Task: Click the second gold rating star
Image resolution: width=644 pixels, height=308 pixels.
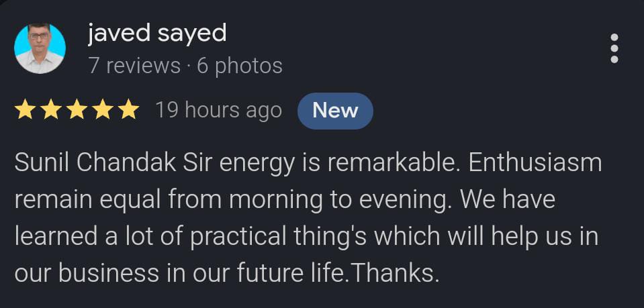Action: coord(51,110)
